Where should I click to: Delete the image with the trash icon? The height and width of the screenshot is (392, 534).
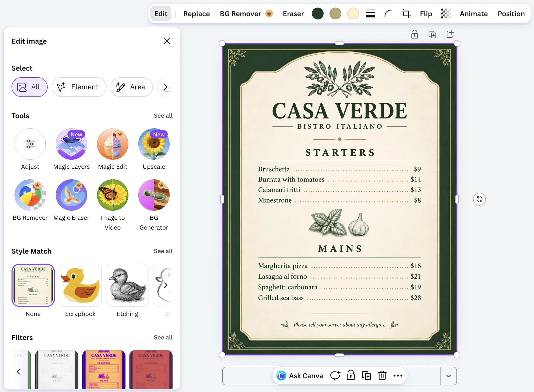coord(382,376)
